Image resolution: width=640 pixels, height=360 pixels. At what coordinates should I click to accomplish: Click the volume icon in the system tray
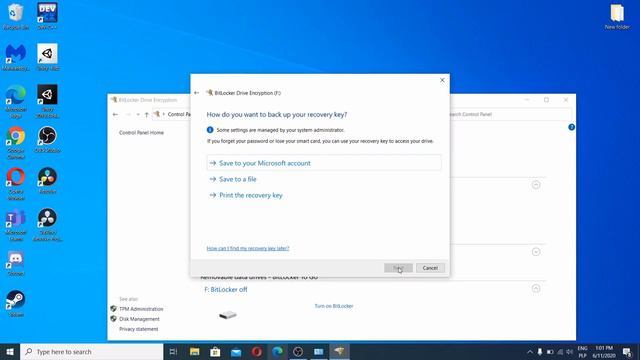tap(570, 351)
